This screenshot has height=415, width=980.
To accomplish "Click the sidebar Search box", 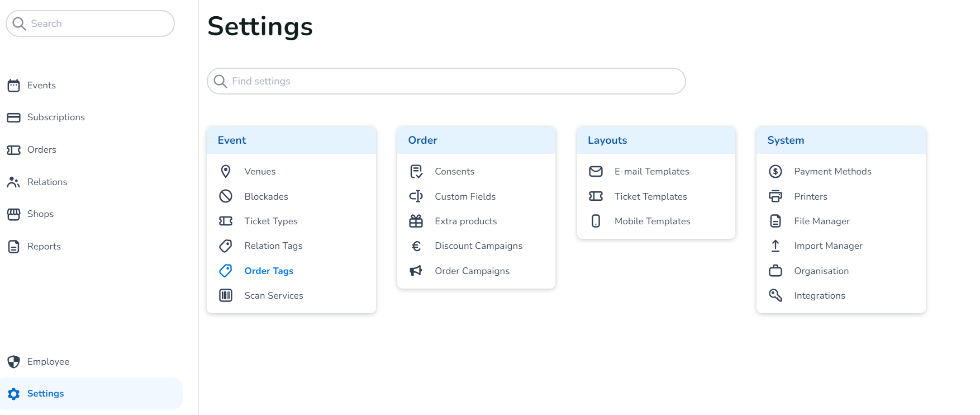I will (95, 23).
